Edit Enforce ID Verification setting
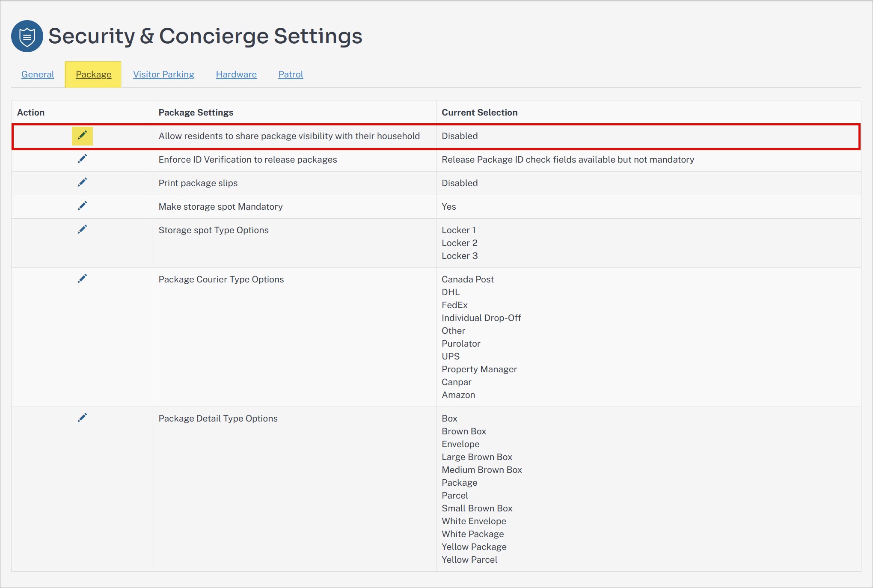The image size is (873, 588). point(82,159)
